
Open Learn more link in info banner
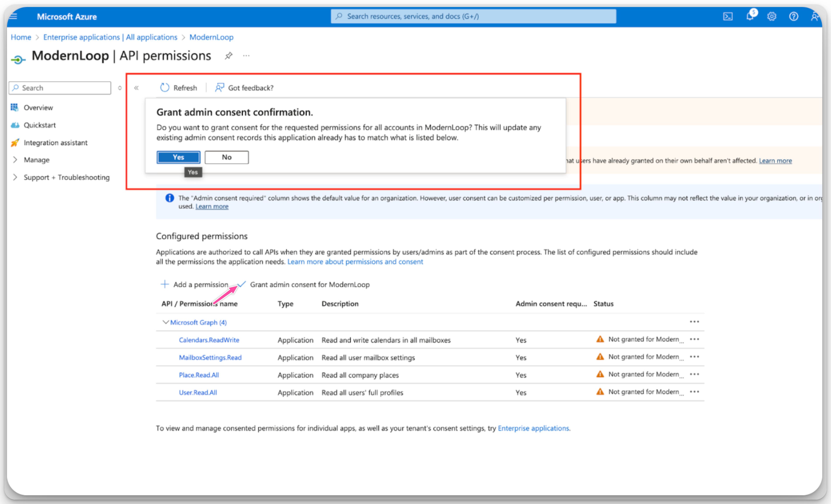point(212,206)
